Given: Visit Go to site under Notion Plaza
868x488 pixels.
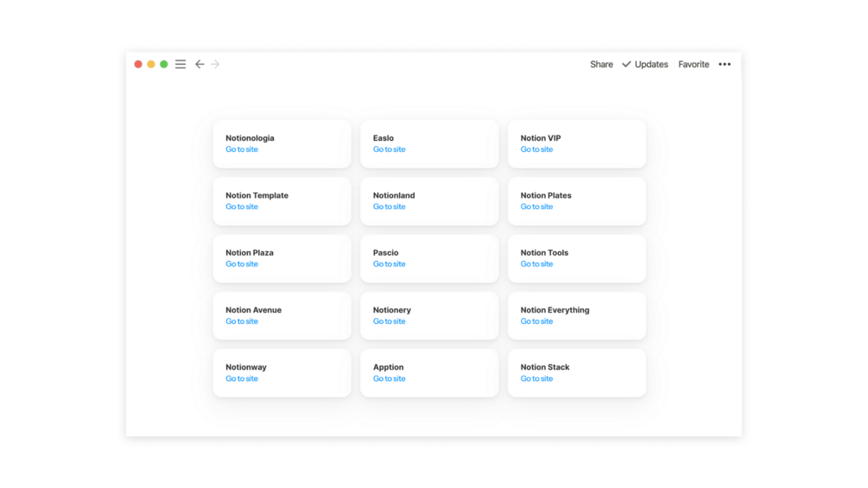Looking at the screenshot, I should tap(241, 264).
